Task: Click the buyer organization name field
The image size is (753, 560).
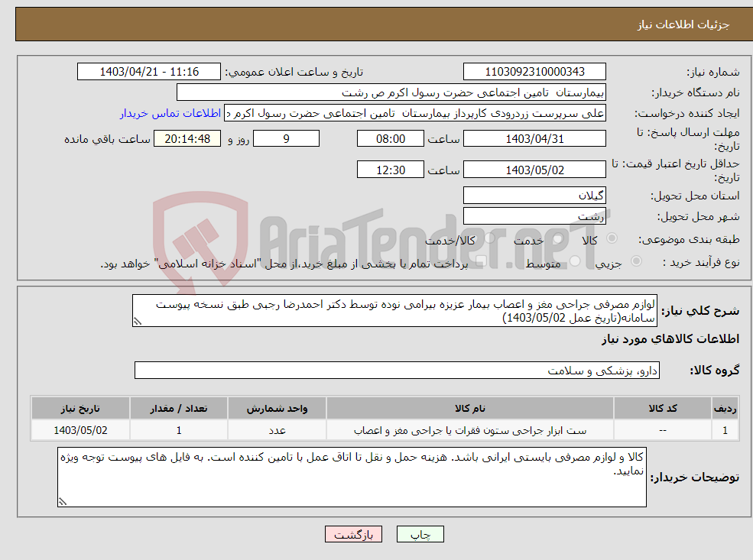Action: (x=391, y=92)
